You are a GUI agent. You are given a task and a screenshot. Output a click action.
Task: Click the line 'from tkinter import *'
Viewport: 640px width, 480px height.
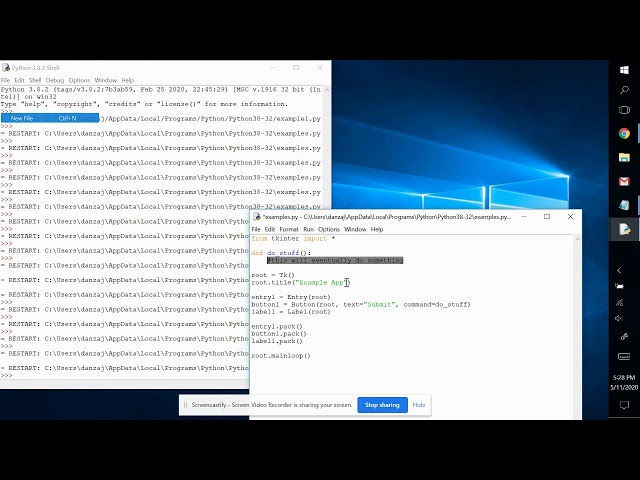point(293,239)
